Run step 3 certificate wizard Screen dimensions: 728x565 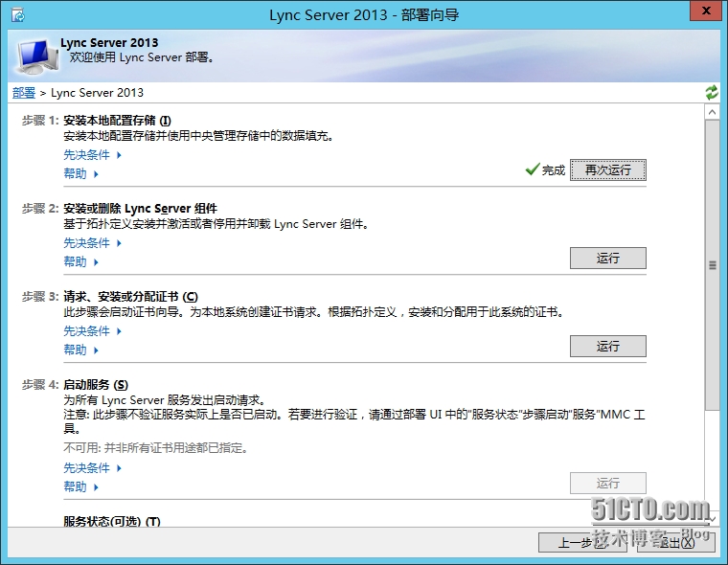[x=607, y=346]
